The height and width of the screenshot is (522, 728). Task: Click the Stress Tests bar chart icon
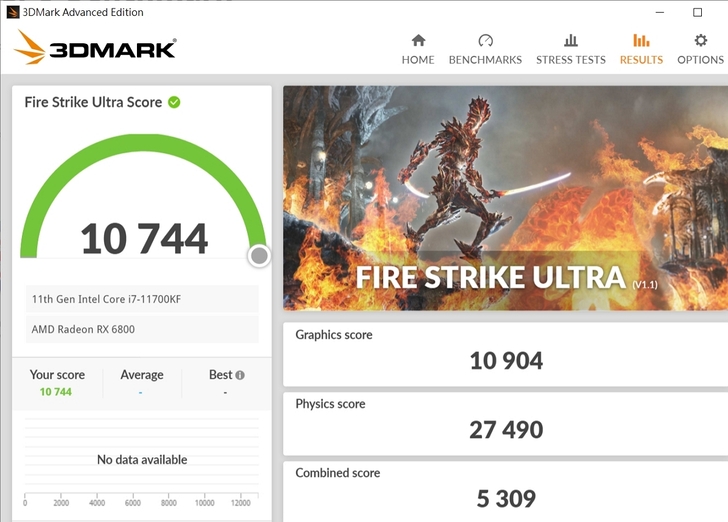(570, 40)
